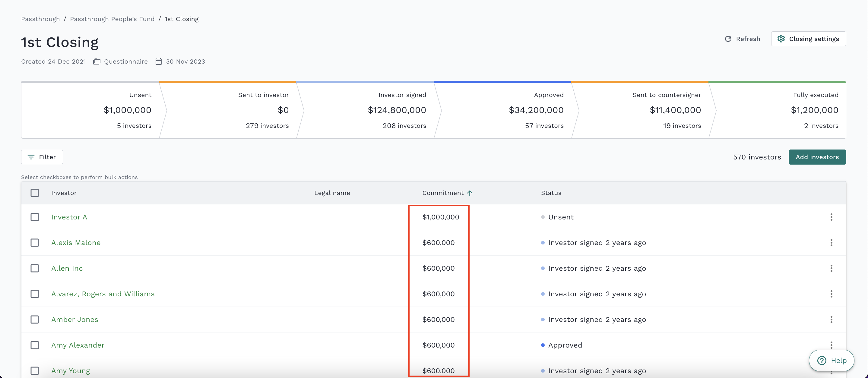868x378 pixels.
Task: Open three-dot menu for Amber Jones
Action: coord(831,320)
